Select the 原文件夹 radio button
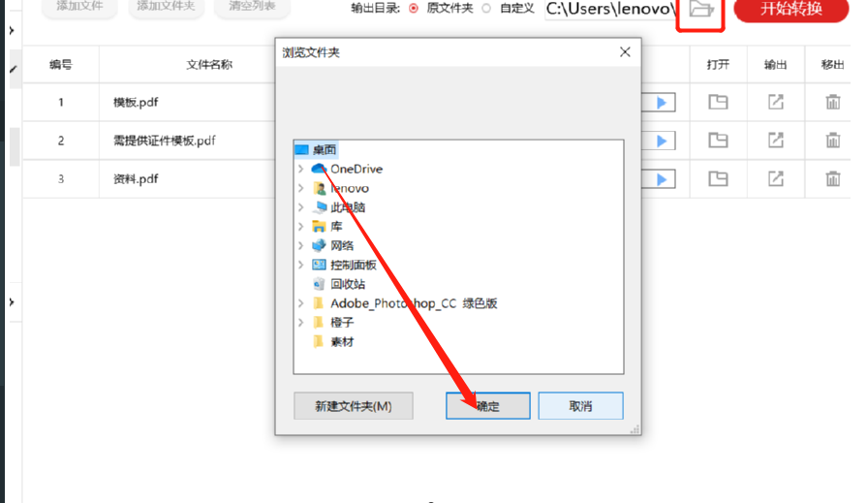 tap(414, 9)
